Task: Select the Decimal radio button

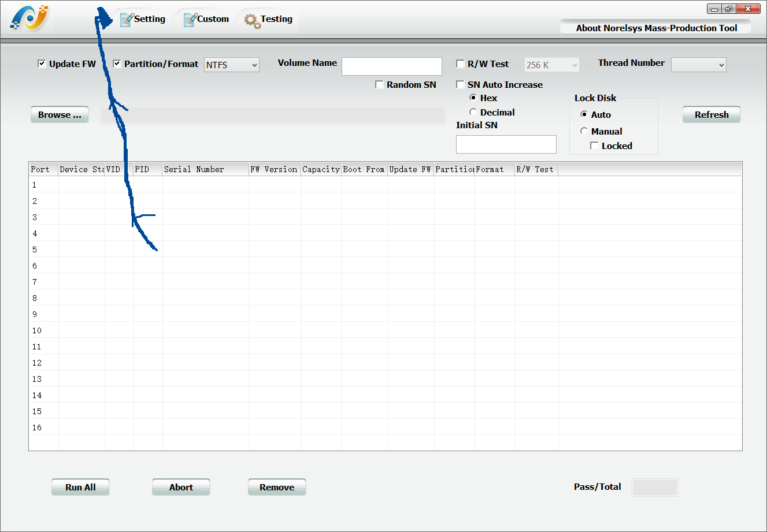Action: click(473, 112)
